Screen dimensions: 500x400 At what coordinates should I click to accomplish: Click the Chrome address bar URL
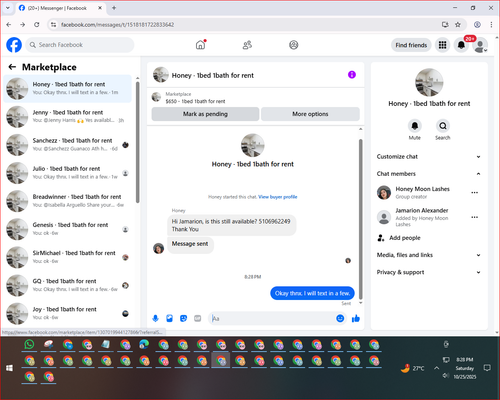pyautogui.click(x=117, y=25)
